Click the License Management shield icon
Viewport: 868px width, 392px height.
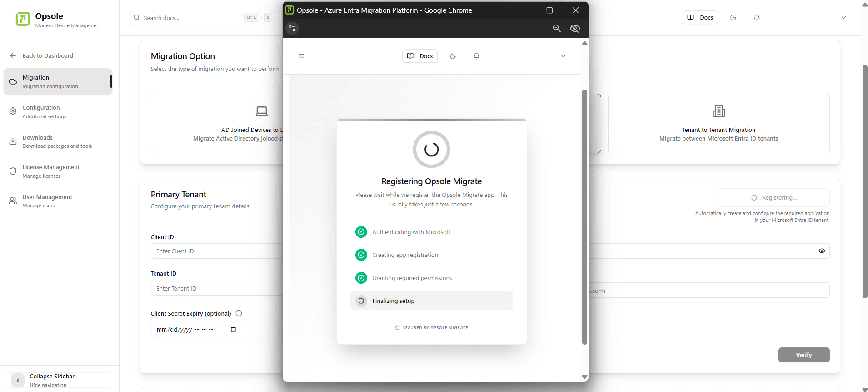point(13,171)
